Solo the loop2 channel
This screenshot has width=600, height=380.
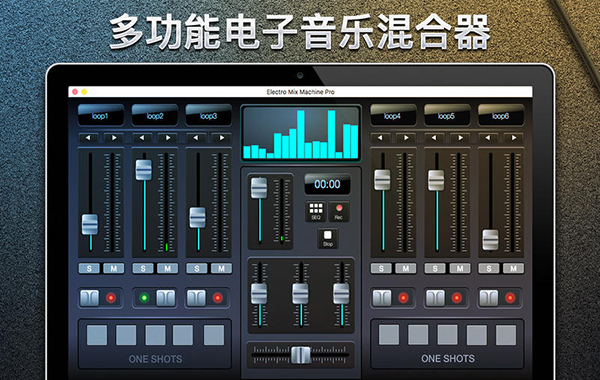pos(143,268)
